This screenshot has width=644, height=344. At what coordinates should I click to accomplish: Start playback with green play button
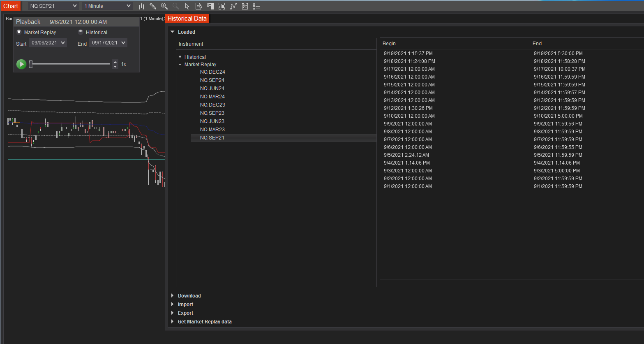pyautogui.click(x=21, y=64)
